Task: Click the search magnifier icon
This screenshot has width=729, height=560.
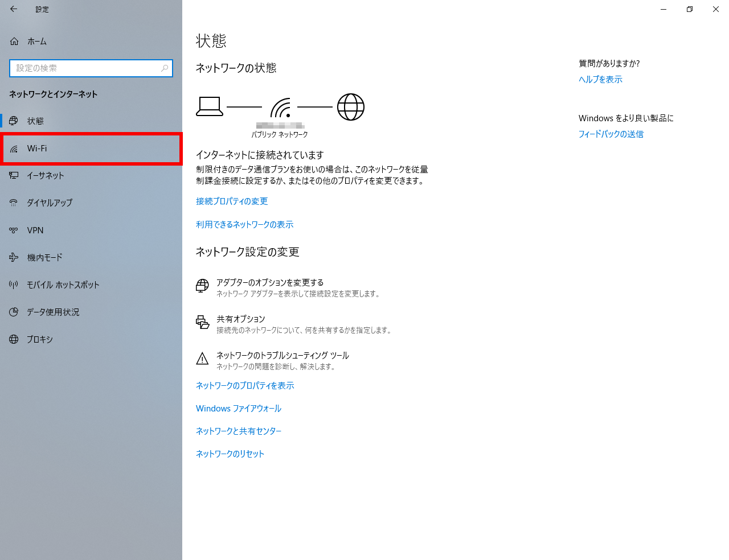Action: click(165, 68)
